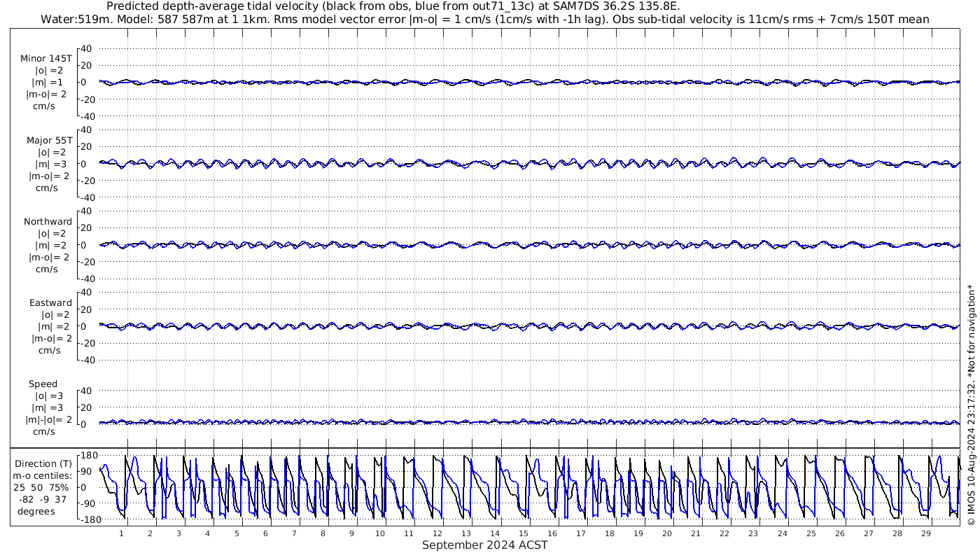Viewport: 980px width, 560px height.
Task: Click the '|m|-|o|= 2' value under Speed
Action: (49, 420)
